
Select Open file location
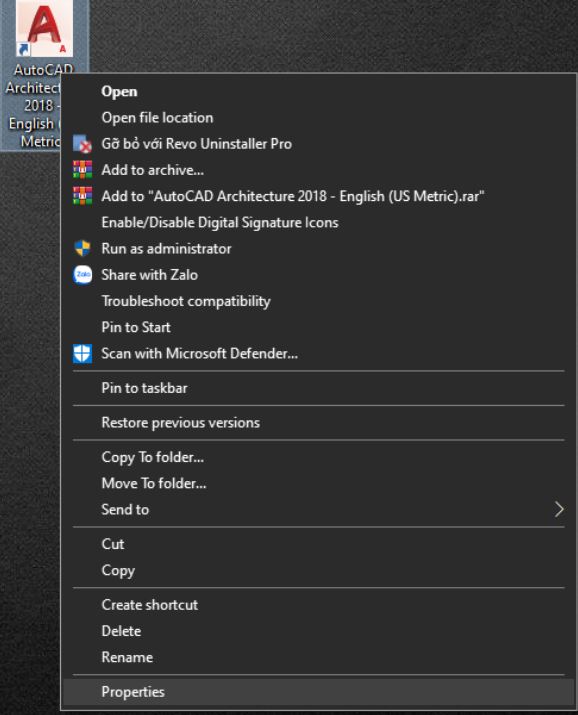coord(318,118)
